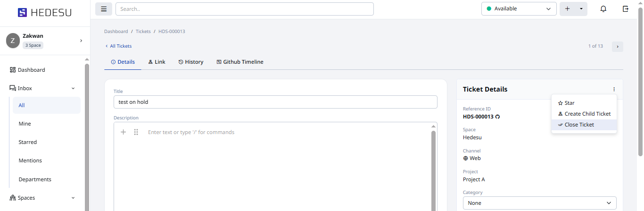Click the Title input field
This screenshot has height=211, width=644.
coord(275,102)
